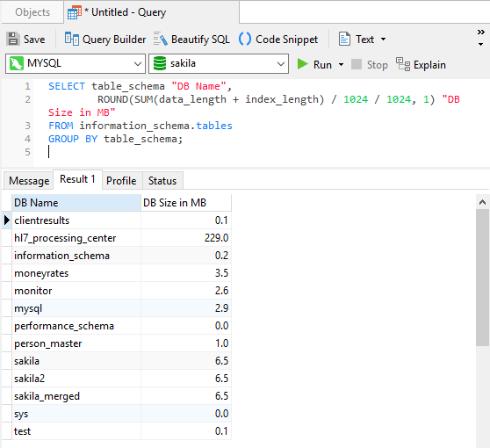Open the MYSQL connection dropdown
Image resolution: width=490 pixels, height=448 pixels.
[x=138, y=64]
